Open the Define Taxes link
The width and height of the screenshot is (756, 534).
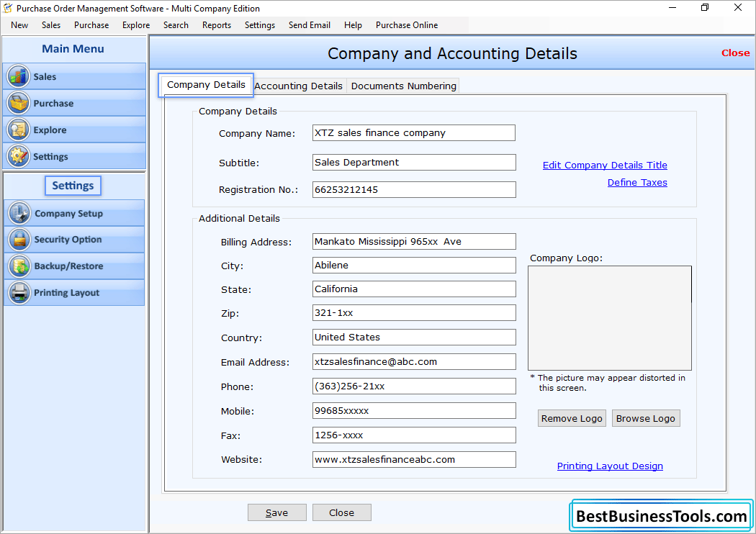click(636, 182)
